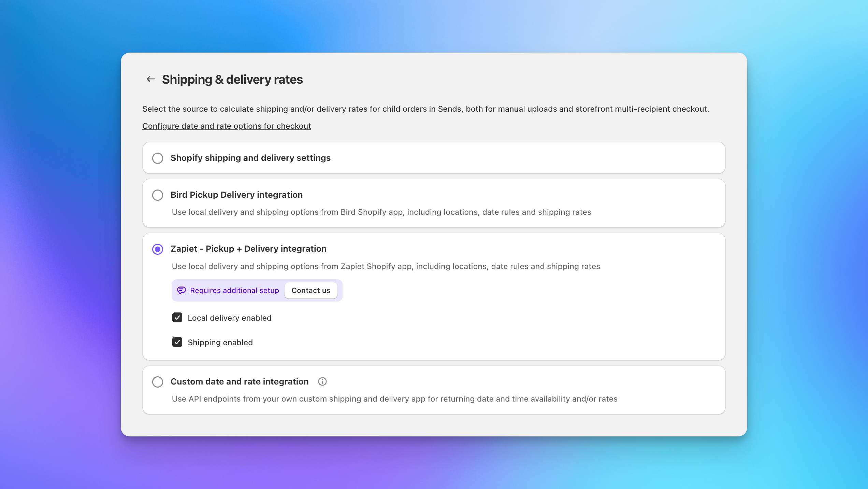Screen dimensions: 868x489
Task: Select the Custom date and rate integration option
Action: click(x=157, y=382)
